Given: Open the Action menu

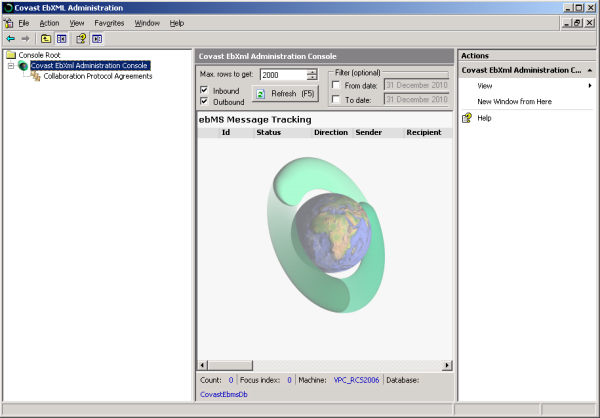Looking at the screenshot, I should (49, 23).
